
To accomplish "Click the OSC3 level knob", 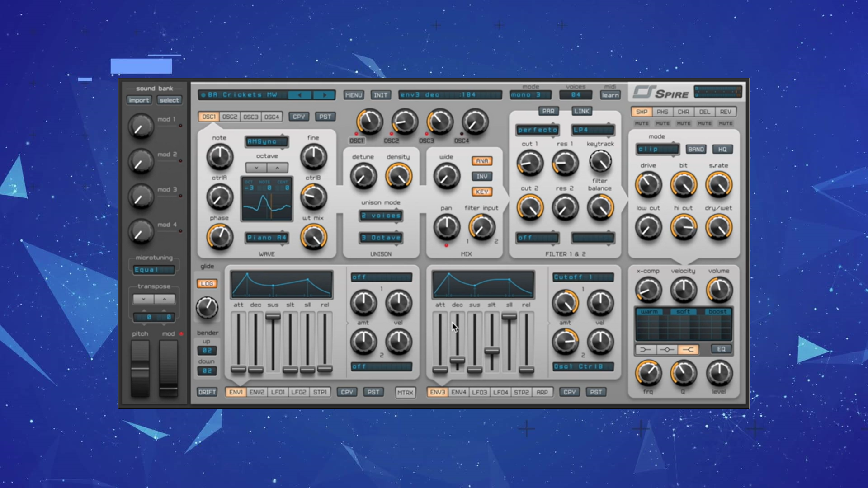I will point(440,122).
